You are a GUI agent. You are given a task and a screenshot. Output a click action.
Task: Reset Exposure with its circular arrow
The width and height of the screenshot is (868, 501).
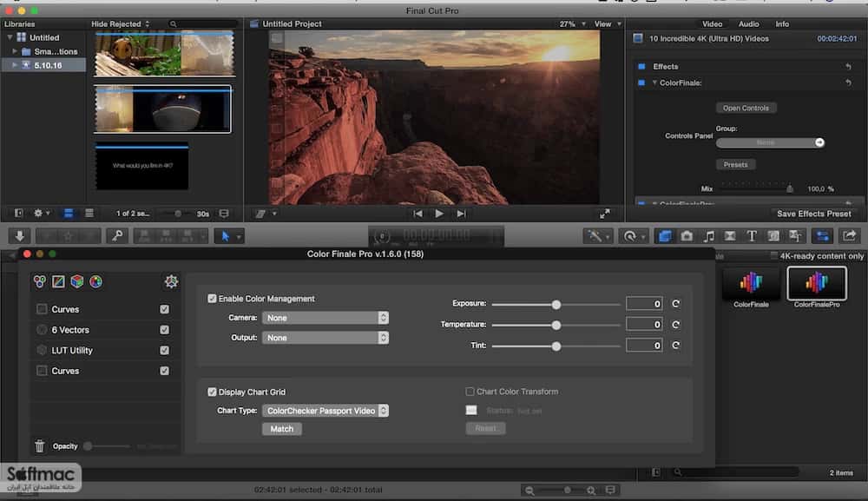(676, 303)
